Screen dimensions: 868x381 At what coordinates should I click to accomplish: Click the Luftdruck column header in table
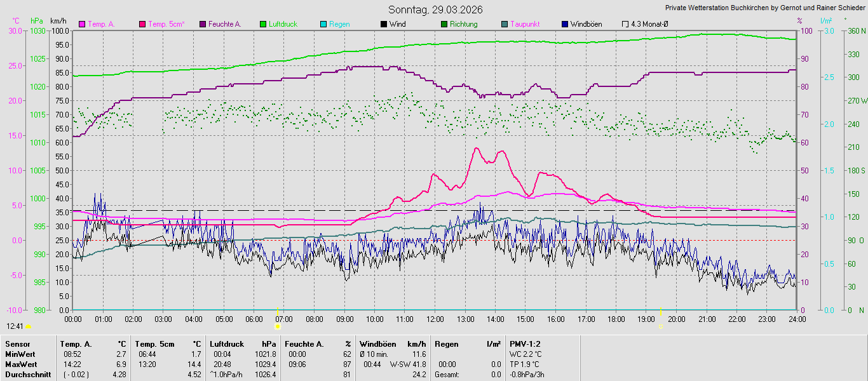pos(227,344)
